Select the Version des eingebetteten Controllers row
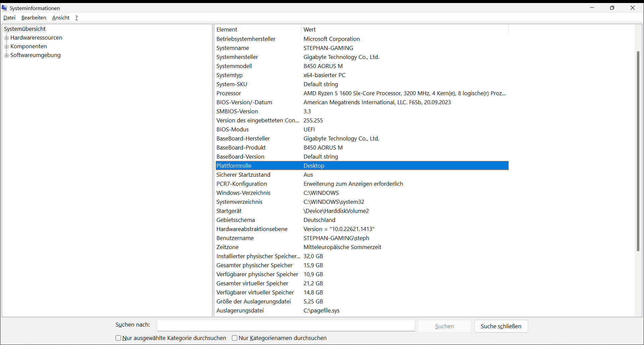Screen dimensions: 644x345 (x=362, y=120)
